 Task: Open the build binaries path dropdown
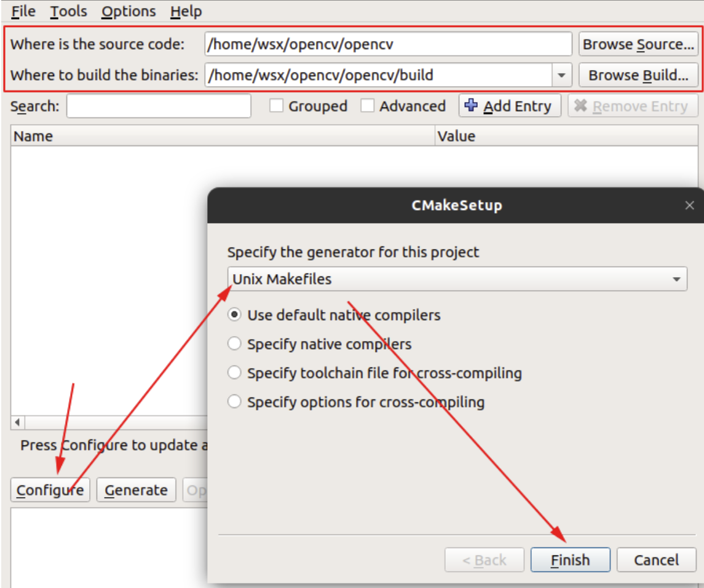pos(561,74)
